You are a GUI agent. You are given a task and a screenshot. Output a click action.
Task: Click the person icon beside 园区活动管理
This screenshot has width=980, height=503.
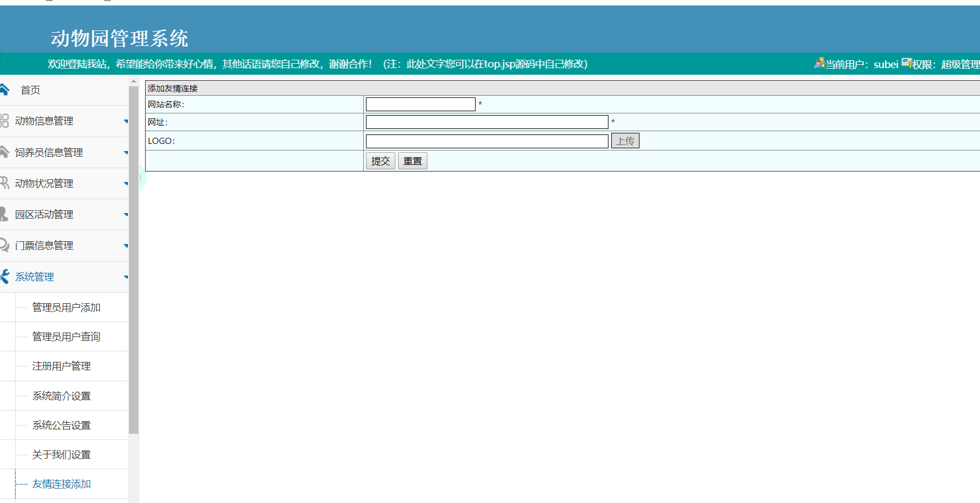tap(4, 214)
